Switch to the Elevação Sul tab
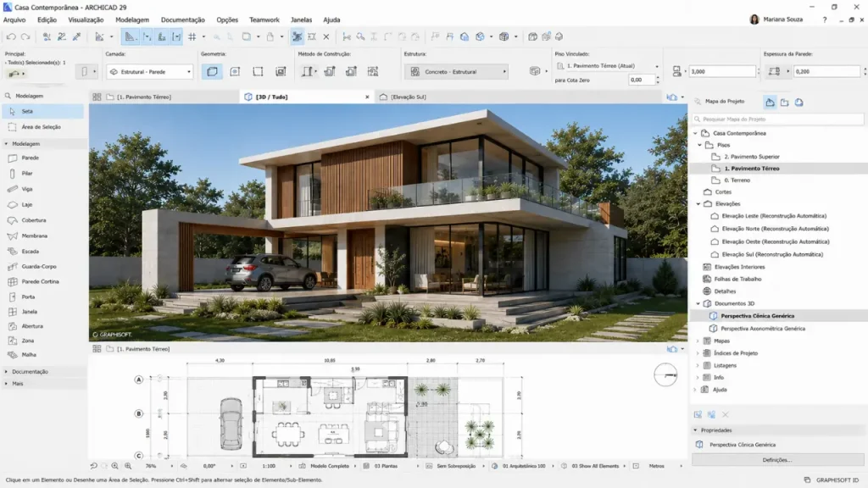868x488 pixels. [409, 97]
